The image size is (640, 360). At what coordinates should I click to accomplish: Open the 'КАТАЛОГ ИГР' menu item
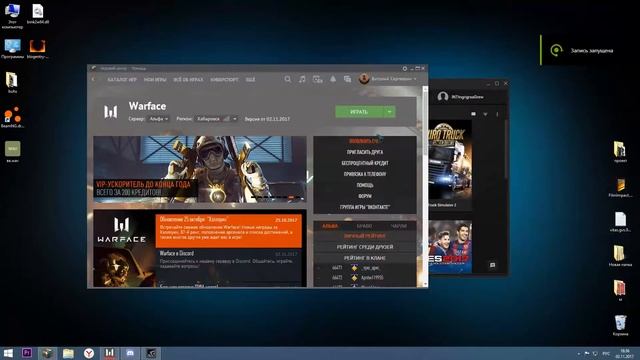122,80
